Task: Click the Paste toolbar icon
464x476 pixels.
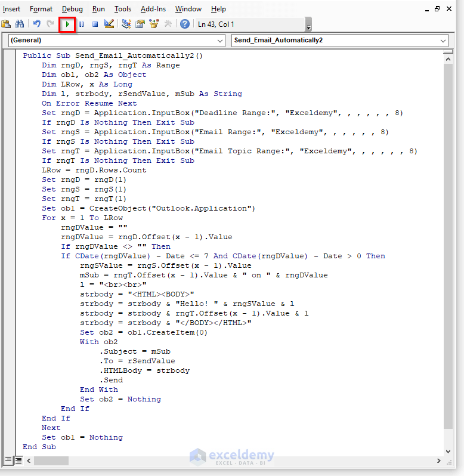Action: click(6, 24)
